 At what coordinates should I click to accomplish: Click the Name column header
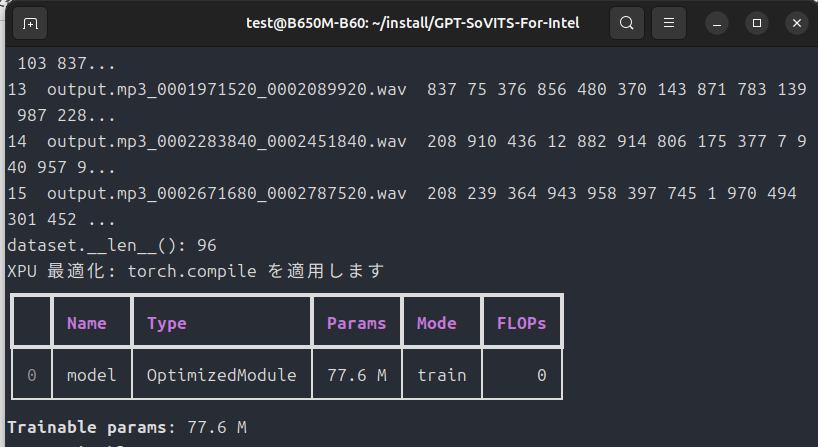coord(86,323)
